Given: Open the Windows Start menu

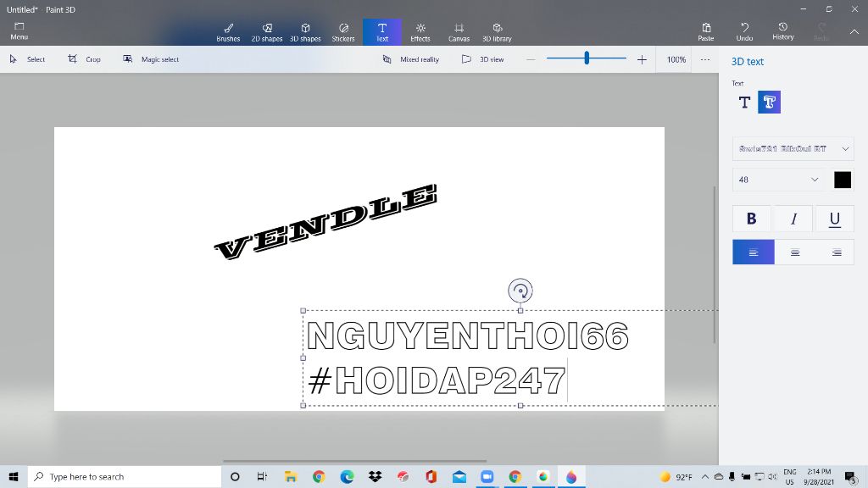Looking at the screenshot, I should (x=14, y=476).
